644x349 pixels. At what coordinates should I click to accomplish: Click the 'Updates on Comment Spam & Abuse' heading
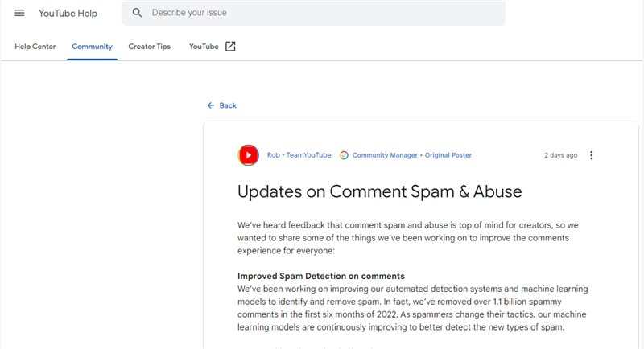pos(379,191)
